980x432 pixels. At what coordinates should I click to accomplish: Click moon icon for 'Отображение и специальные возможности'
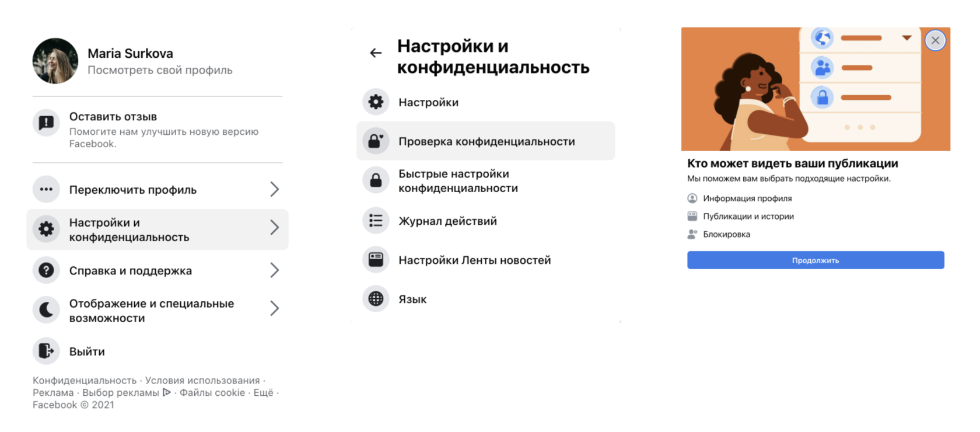point(46,310)
